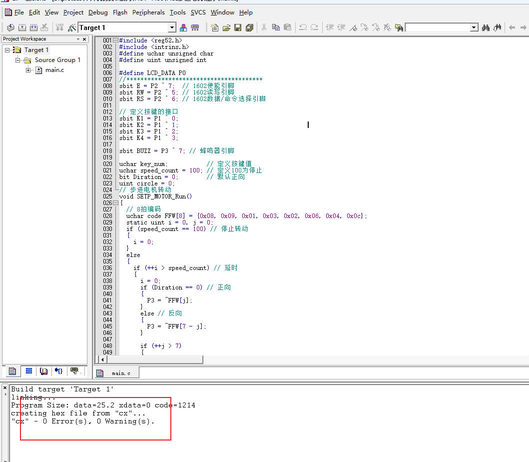Open Options for Target wand icon
The image size is (529, 462).
coord(72,28)
